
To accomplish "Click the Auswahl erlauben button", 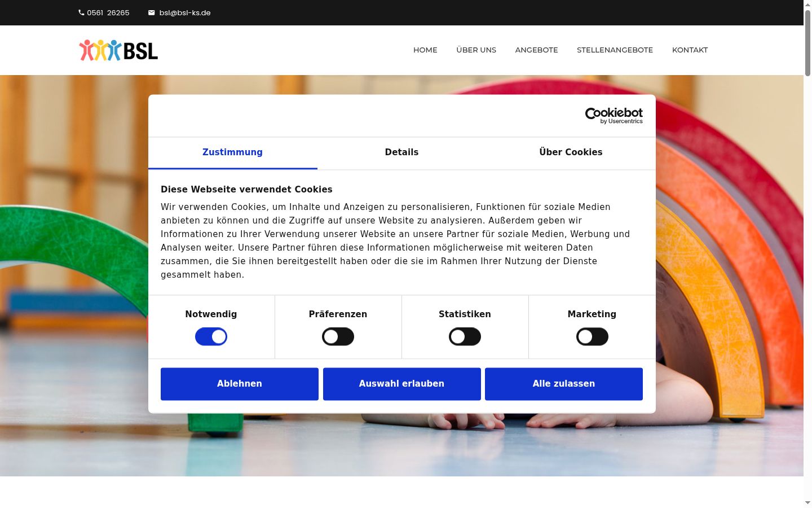I will (402, 384).
